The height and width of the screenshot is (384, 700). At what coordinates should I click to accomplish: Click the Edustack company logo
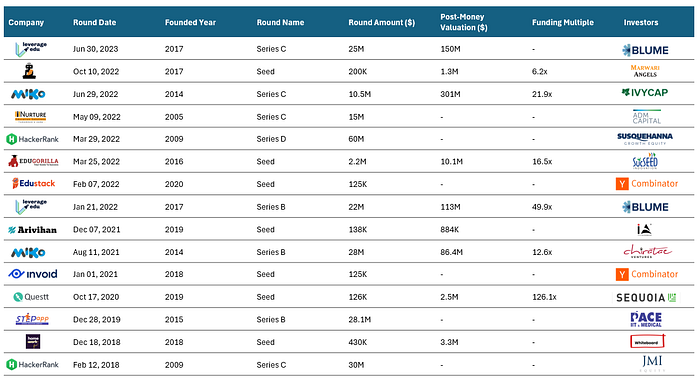coord(33,184)
